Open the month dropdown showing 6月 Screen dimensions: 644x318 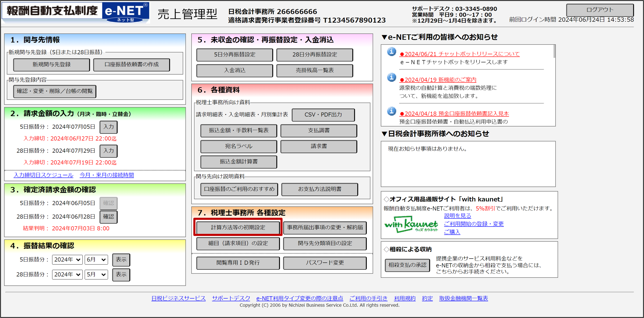96,259
